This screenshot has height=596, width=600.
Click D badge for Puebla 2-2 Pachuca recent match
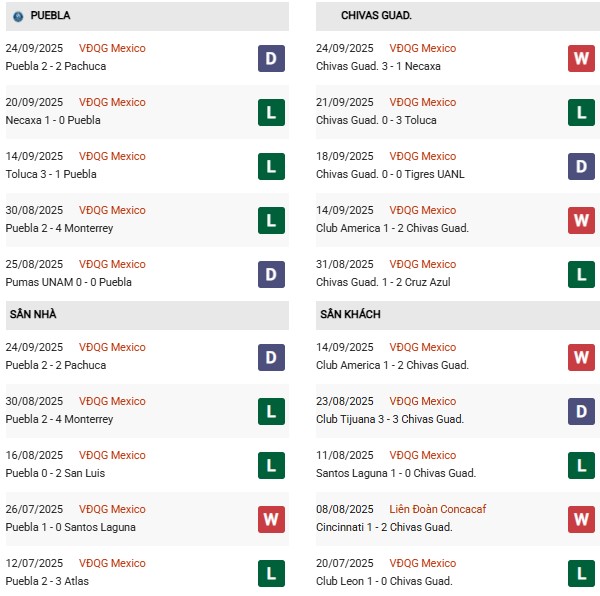pos(271,59)
